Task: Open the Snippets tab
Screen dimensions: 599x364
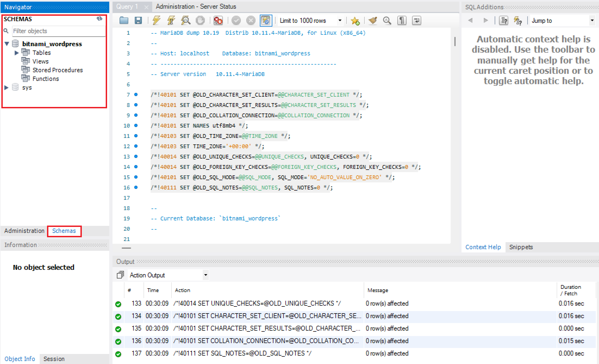Action: click(x=521, y=247)
